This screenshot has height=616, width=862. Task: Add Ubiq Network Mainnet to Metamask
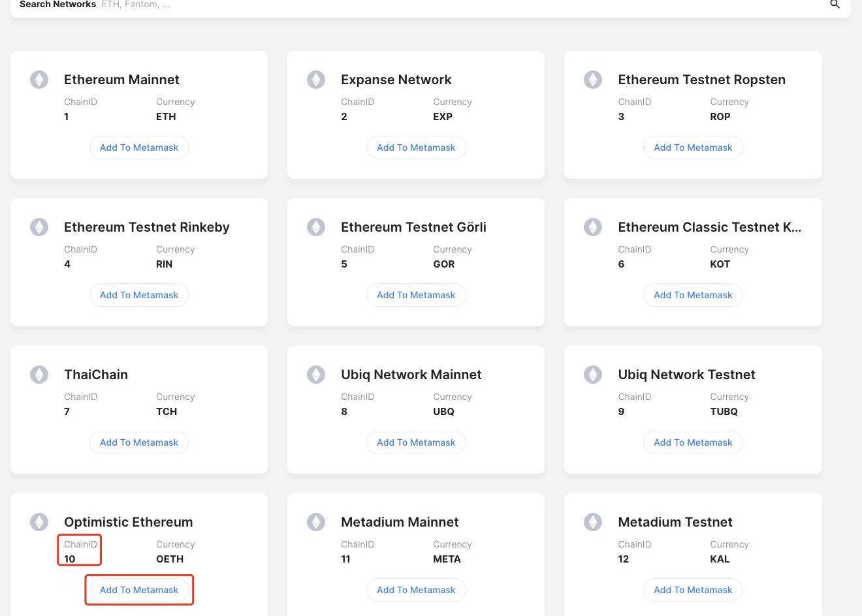click(x=416, y=442)
